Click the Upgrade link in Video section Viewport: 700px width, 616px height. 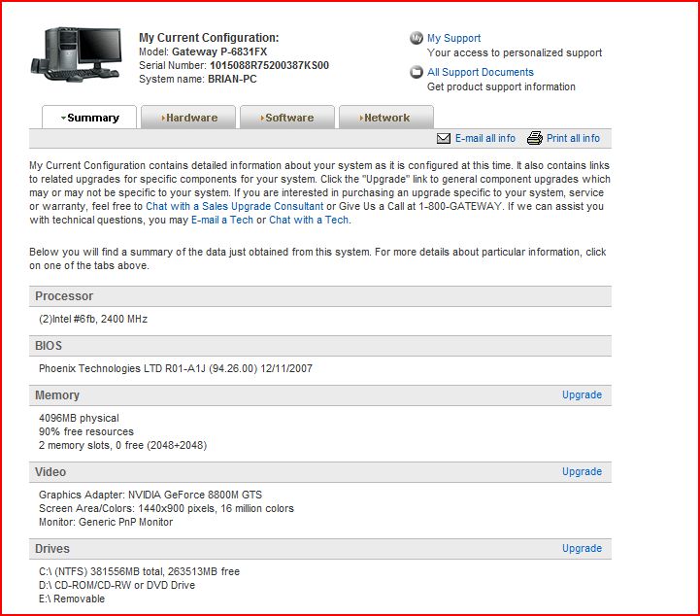coord(582,471)
